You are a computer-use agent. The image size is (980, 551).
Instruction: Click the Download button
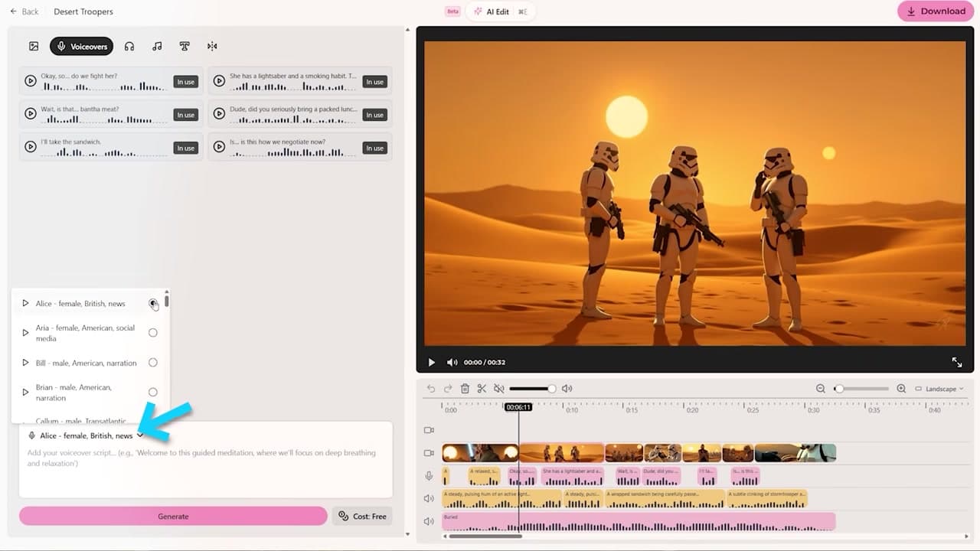(x=936, y=11)
